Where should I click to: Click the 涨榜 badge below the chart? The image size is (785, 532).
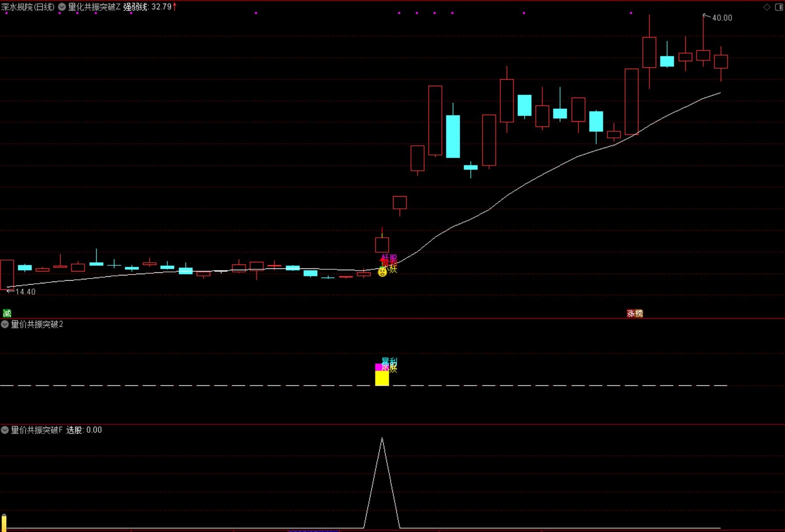click(x=635, y=313)
